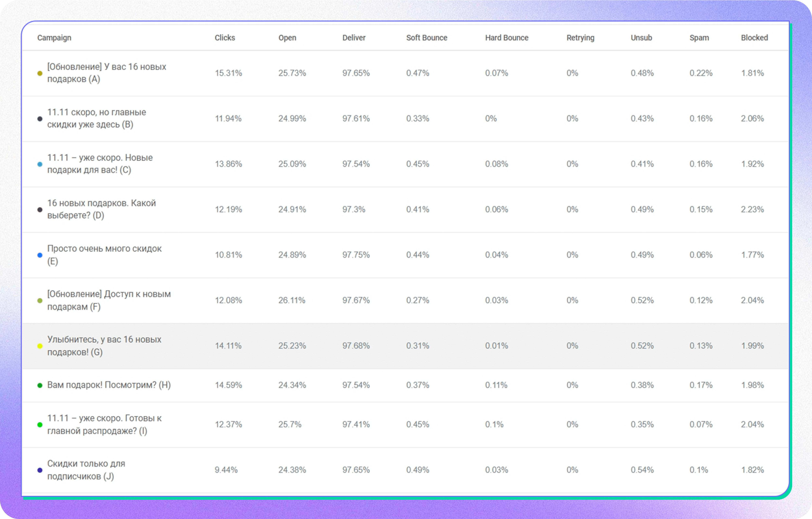Click the Unsub column header
Image resolution: width=812 pixels, height=519 pixels.
click(x=641, y=38)
